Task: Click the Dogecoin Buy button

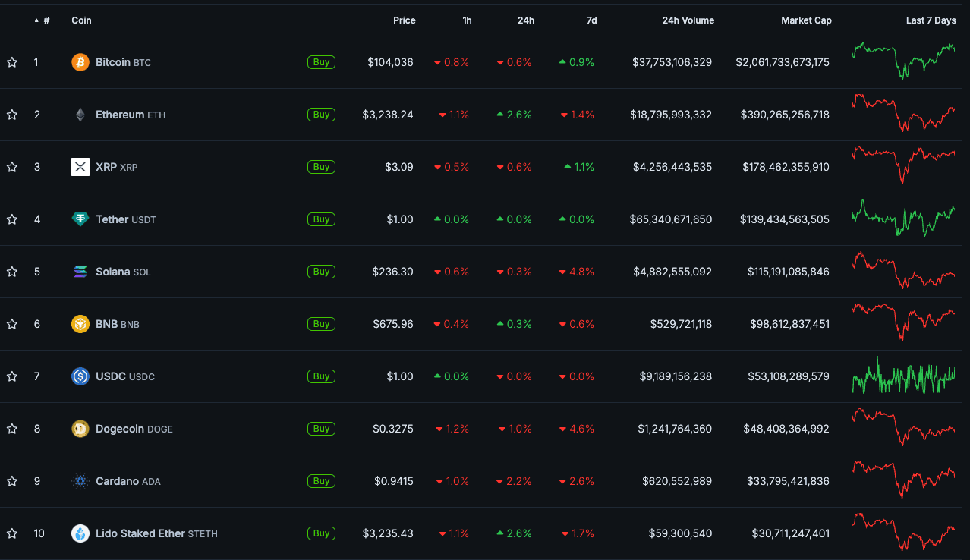Action: tap(321, 429)
